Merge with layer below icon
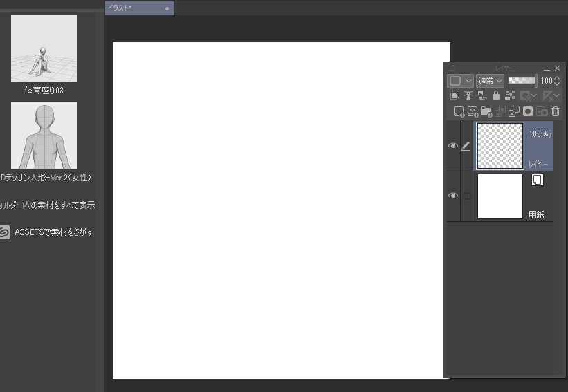The height and width of the screenshot is (392, 568). point(514,111)
